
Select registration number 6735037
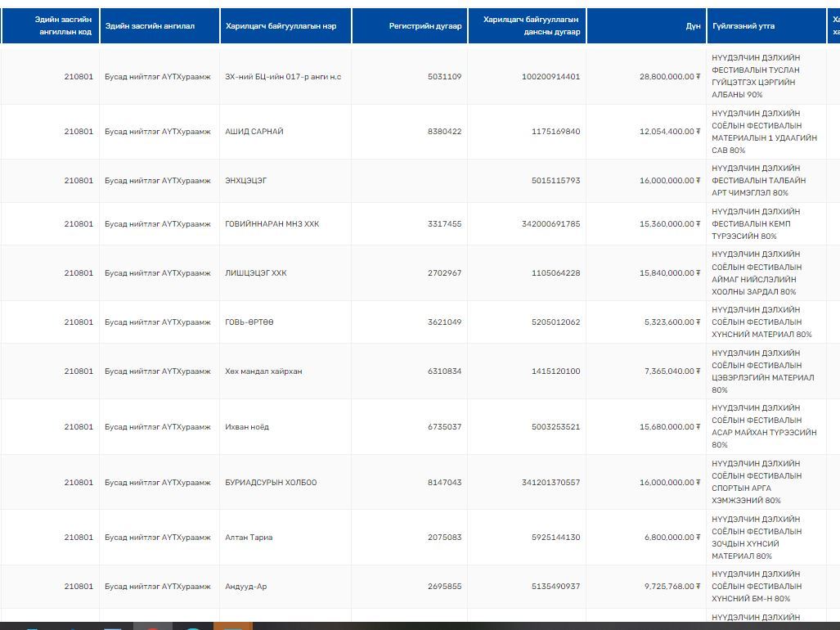click(444, 427)
